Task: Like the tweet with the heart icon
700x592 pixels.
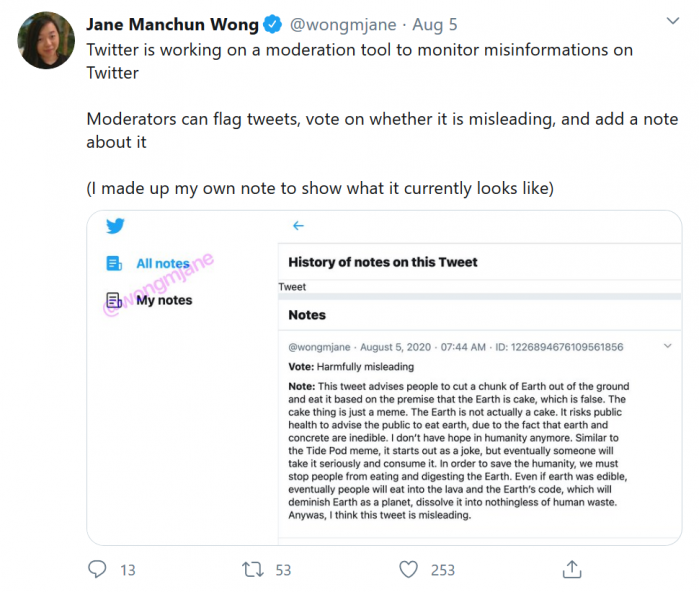Action: 408,569
